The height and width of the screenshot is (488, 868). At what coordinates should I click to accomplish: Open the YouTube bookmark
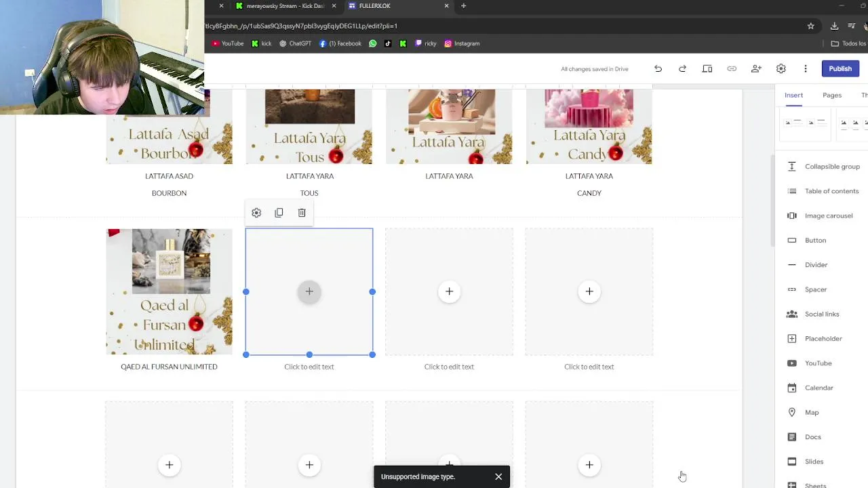pos(228,43)
